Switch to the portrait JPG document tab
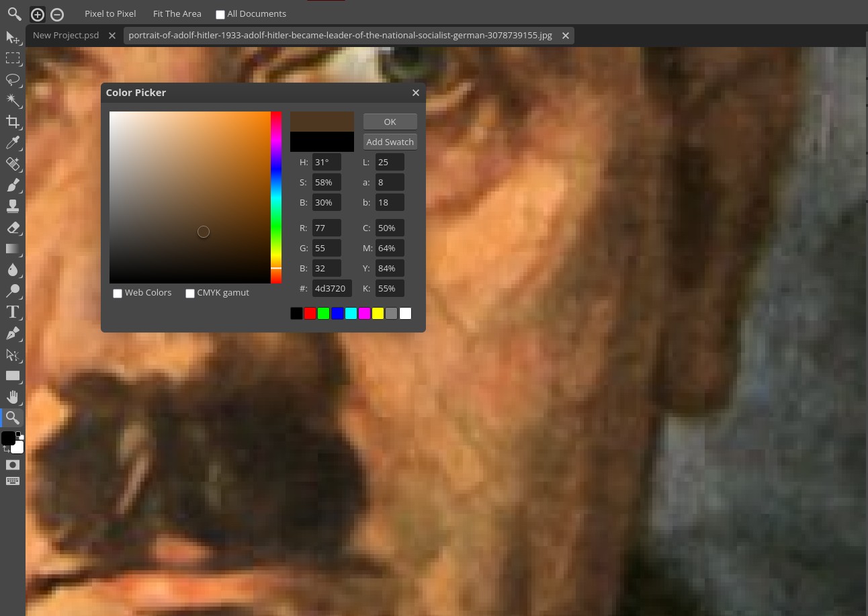Screen dimensions: 868x616 coord(340,35)
